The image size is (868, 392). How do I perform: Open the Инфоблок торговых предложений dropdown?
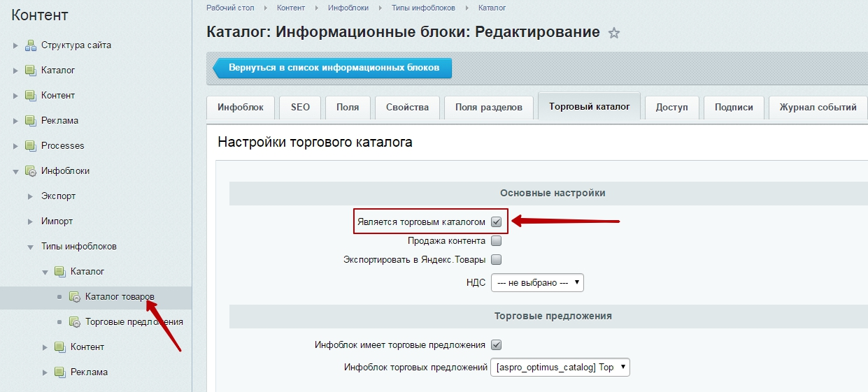point(560,368)
